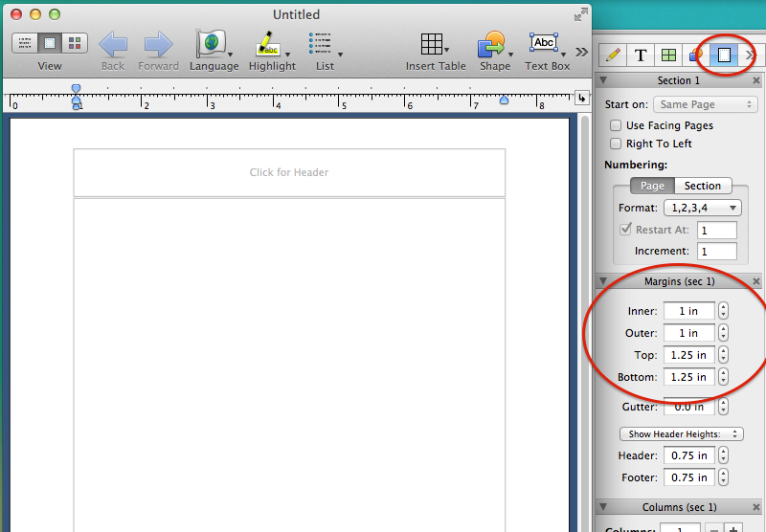The width and height of the screenshot is (766, 532).
Task: Click the Inner margin field
Action: tap(688, 311)
